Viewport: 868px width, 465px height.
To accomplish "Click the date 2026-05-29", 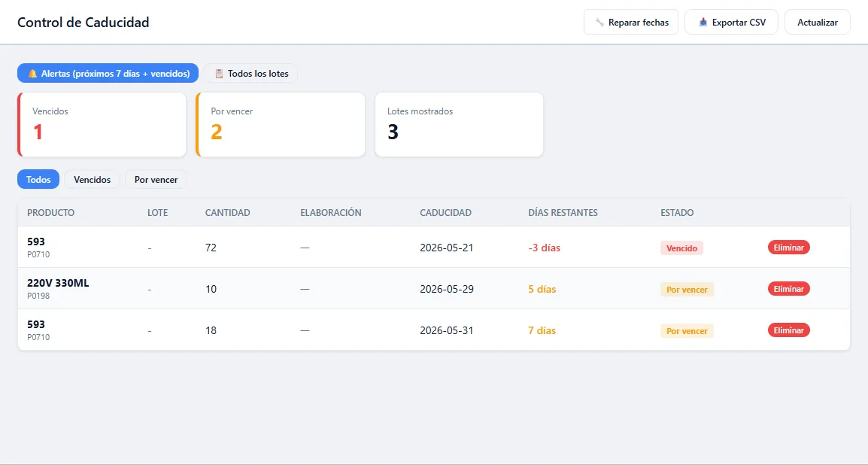I will [447, 289].
